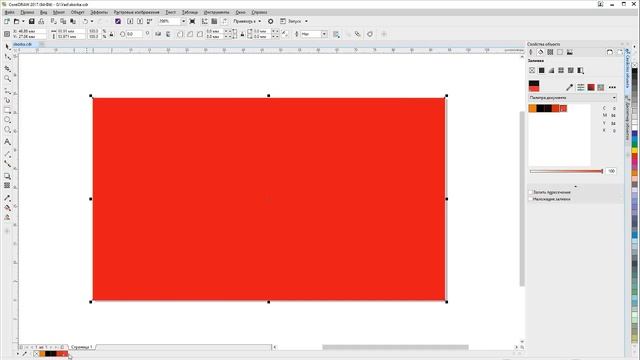Image resolution: width=640 pixels, height=360 pixels.
Task: Pick the orange swatch in the document palette
Action: click(532, 108)
